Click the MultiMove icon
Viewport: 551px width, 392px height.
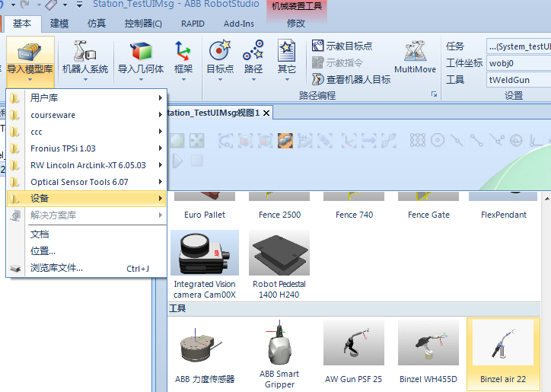click(415, 51)
